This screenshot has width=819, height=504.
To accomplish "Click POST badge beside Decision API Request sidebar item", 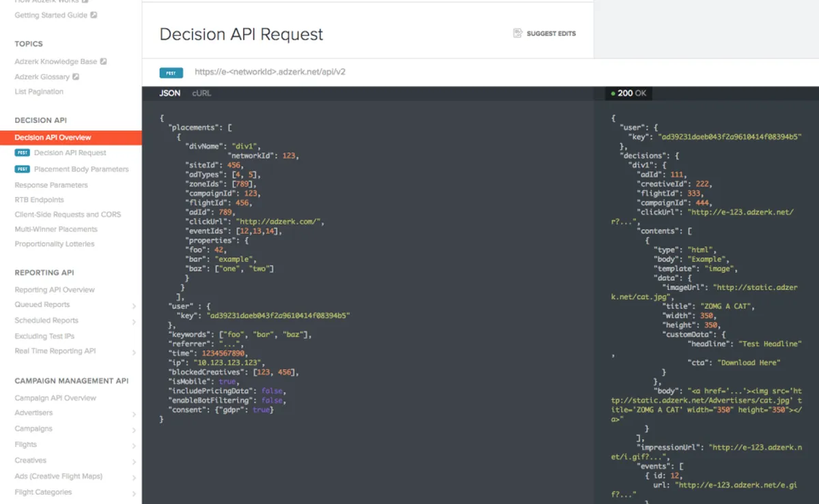I will [x=23, y=153].
